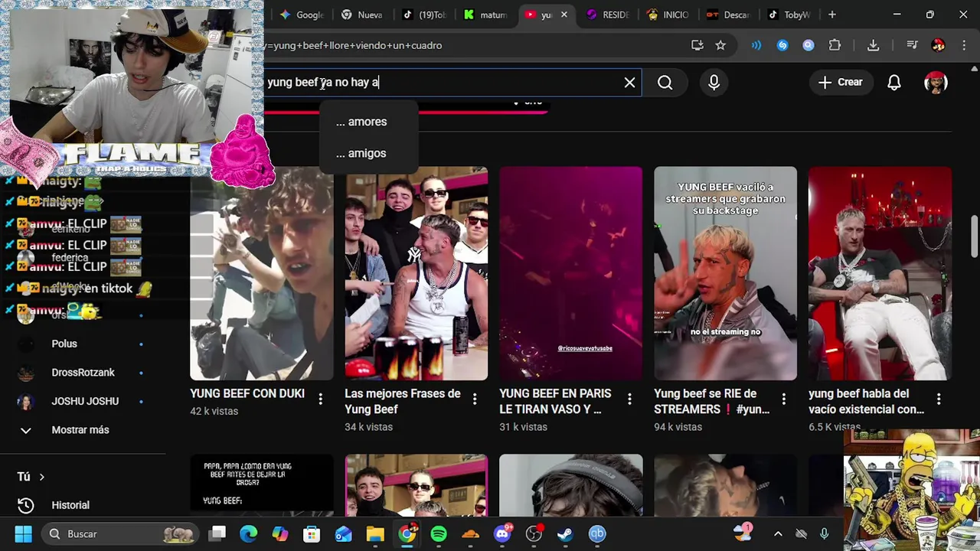Show hidden system tray icons
980x551 pixels.
(778, 533)
